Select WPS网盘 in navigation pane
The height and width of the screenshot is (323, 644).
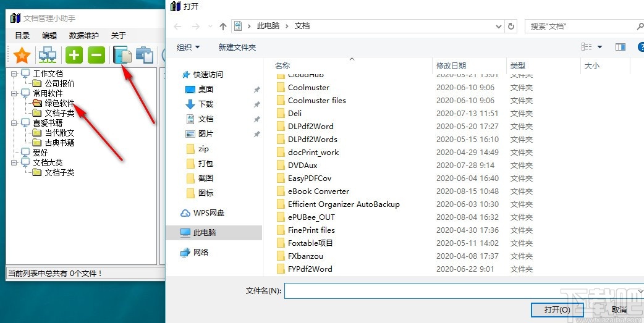coord(209,213)
